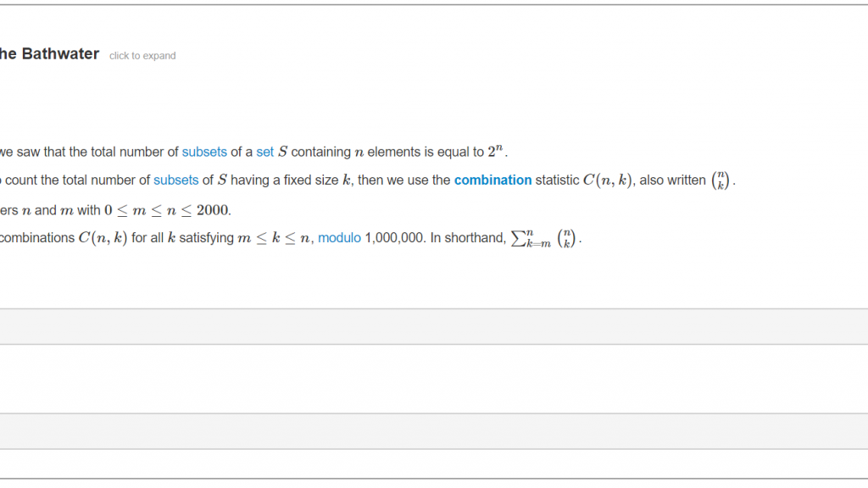Click the upper gray section bar

pyautogui.click(x=434, y=326)
